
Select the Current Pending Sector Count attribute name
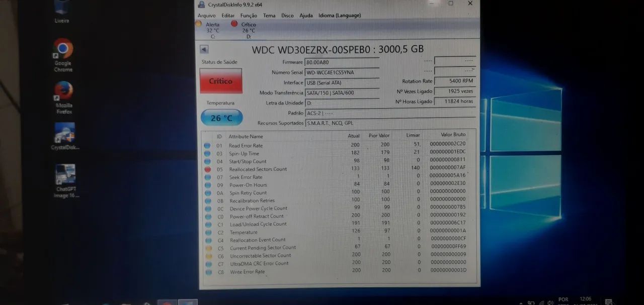pos(263,248)
